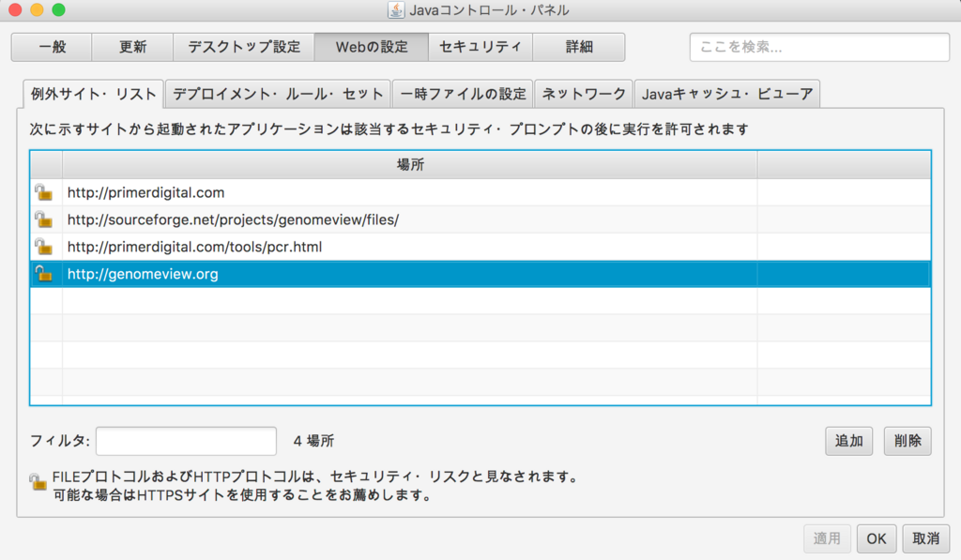Click lock icon in selected genomeview.org row
Viewport: 961px width, 560px height.
pos(43,273)
